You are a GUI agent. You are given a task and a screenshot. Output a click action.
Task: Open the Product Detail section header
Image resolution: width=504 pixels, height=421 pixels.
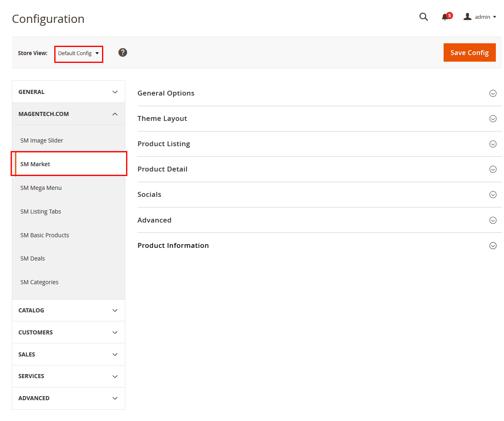(162, 169)
